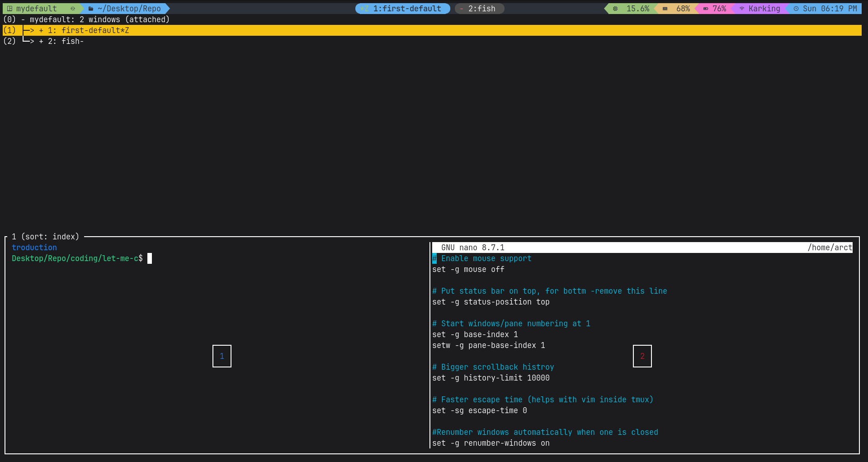Click the dash flag on the 2:fish tab
This screenshot has width=868, height=462.
(462, 9)
